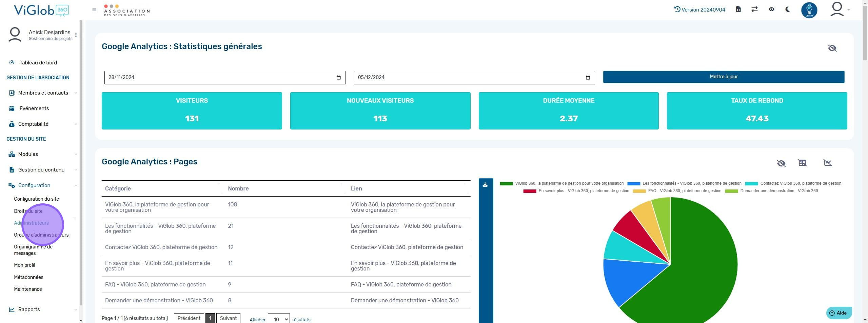Image resolution: width=868 pixels, height=323 pixels.
Task: Download the pie chart
Action: [x=485, y=185]
